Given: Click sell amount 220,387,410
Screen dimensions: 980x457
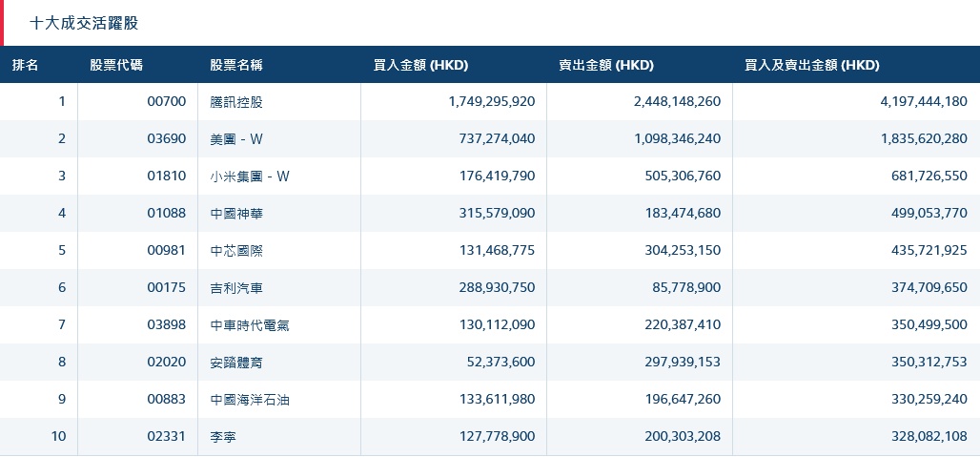Looking at the screenshot, I should 684,325.
